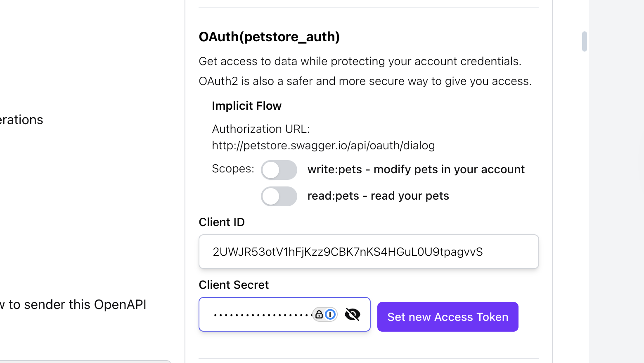Click the 'to sender this OpenAPI' text
Viewport: 644px width, 363px height.
(x=77, y=304)
